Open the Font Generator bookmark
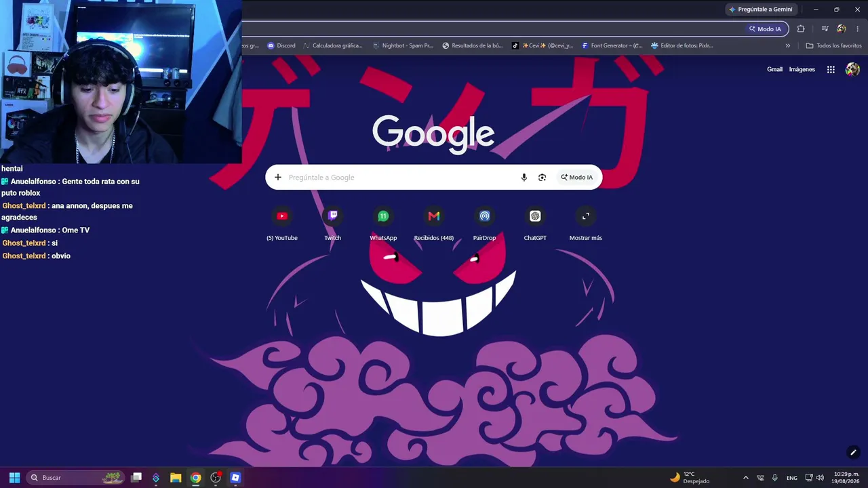 pos(612,45)
